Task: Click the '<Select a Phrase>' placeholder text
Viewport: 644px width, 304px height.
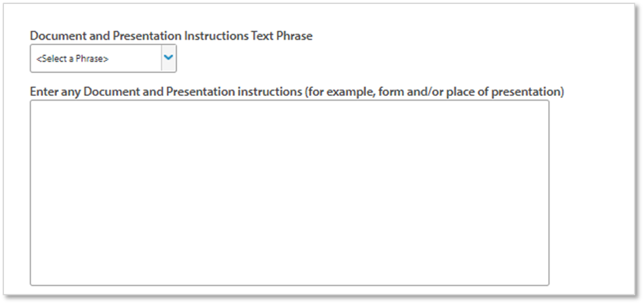Action: pyautogui.click(x=72, y=59)
